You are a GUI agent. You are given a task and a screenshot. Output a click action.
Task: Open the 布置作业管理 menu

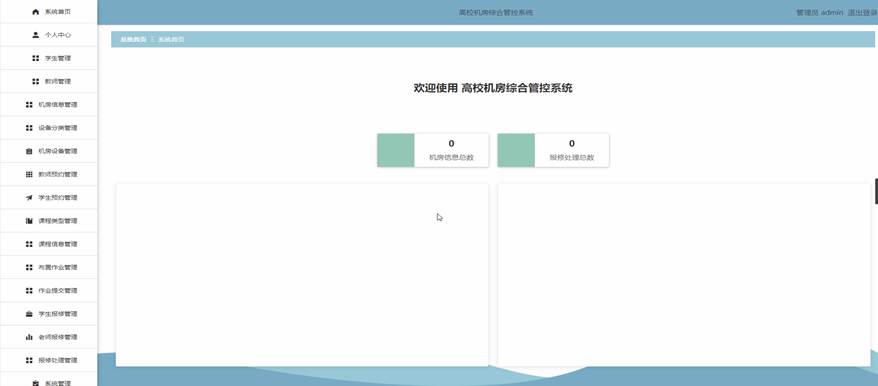tap(49, 267)
